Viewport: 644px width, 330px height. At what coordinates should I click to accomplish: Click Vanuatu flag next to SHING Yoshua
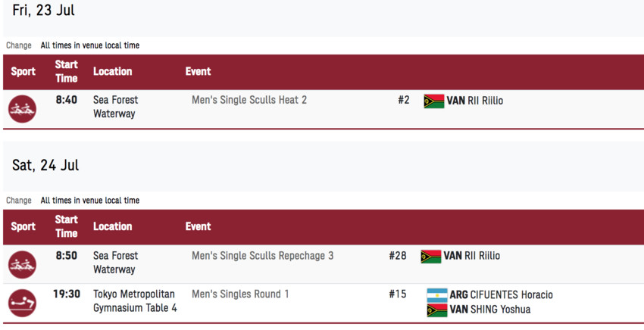(x=437, y=310)
